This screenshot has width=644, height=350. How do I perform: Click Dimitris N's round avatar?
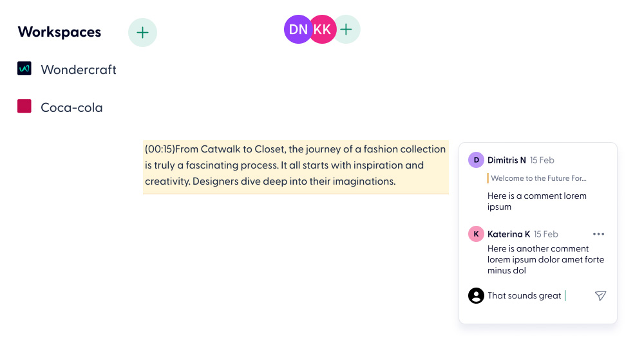[x=476, y=160]
